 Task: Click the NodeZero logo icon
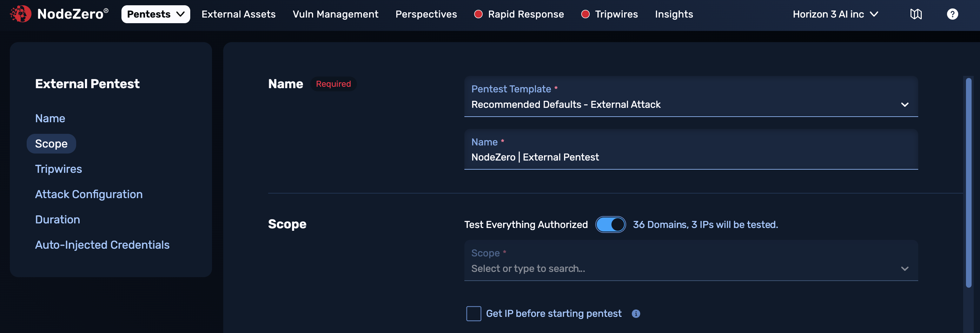21,14
